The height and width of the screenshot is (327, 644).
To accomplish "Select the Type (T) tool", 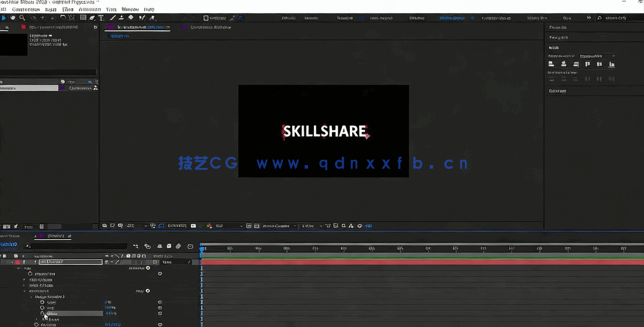I will [x=101, y=18].
